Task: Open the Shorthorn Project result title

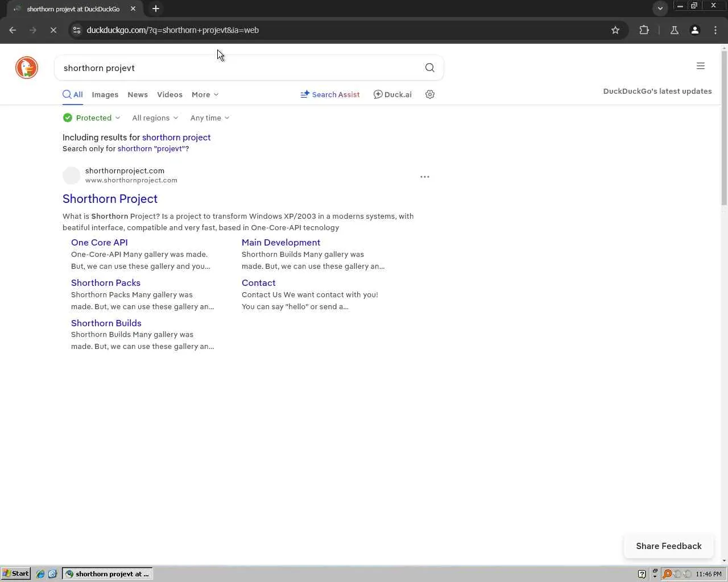Action: coord(110,199)
